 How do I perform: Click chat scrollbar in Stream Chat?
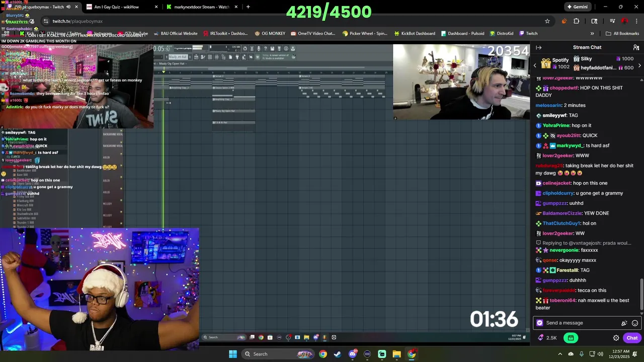tap(641, 294)
